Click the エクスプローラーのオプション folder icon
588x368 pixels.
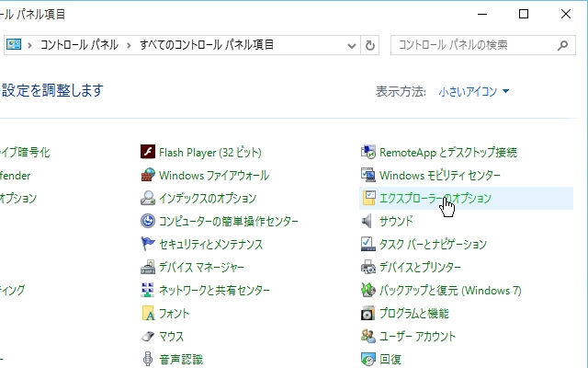tap(368, 198)
